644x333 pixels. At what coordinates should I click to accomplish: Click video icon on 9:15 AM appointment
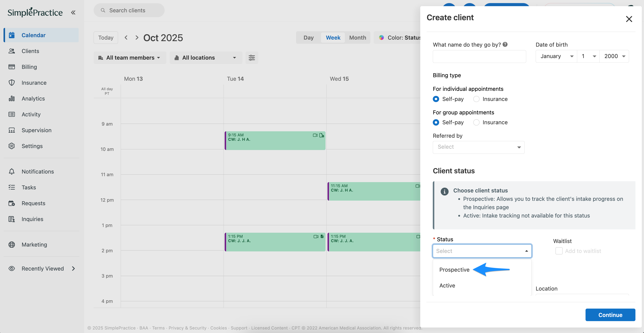(x=315, y=135)
